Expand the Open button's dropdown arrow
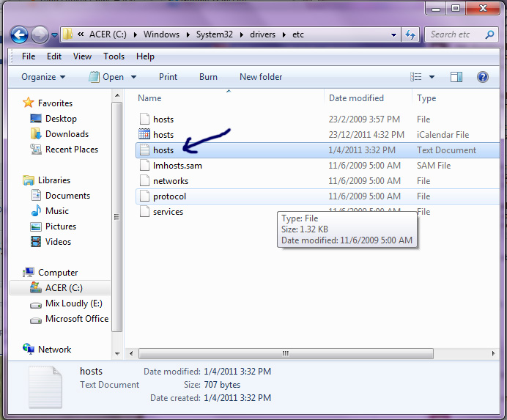Screen dimensions: 507x420 tap(133, 77)
